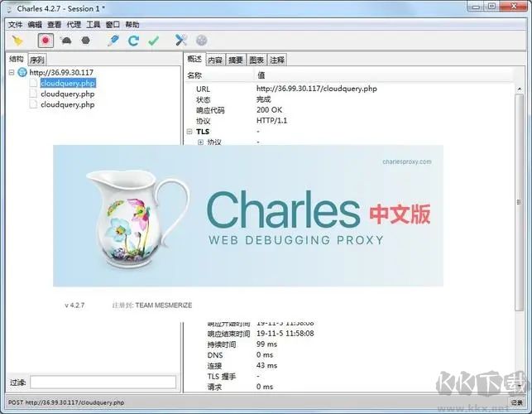This screenshot has height=414, width=532.
Task: Click the 43 ms connect value
Action: click(x=266, y=365)
